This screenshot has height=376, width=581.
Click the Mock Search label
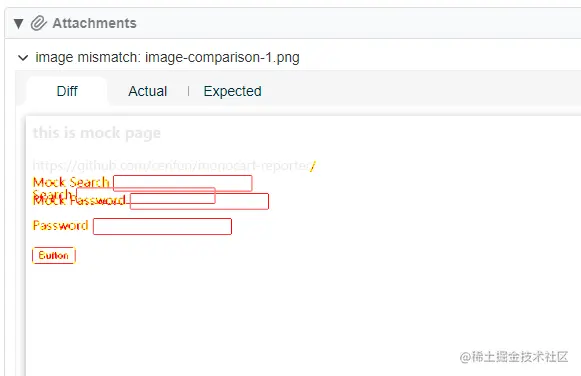tap(71, 182)
